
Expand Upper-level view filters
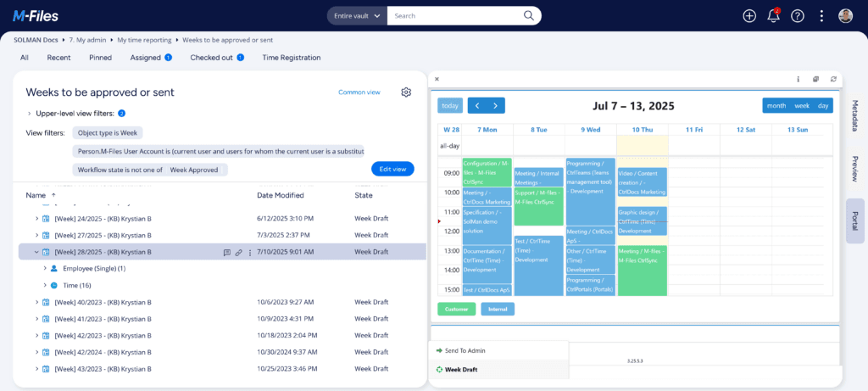29,114
